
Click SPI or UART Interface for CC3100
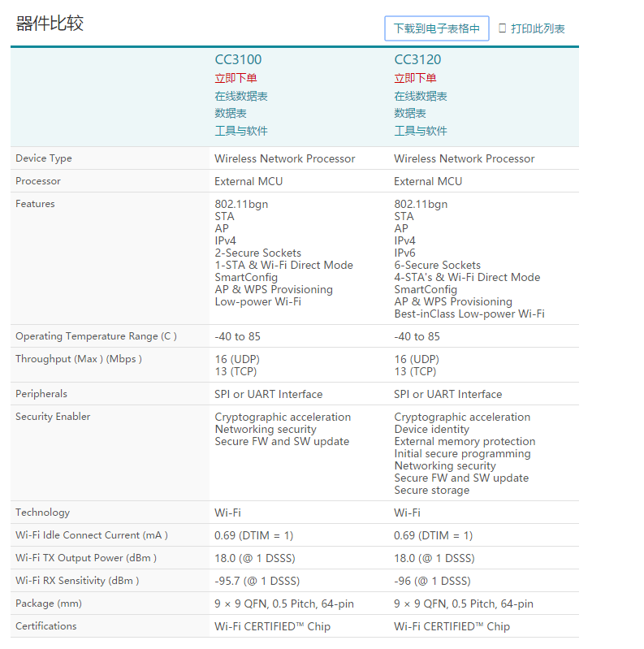268,394
